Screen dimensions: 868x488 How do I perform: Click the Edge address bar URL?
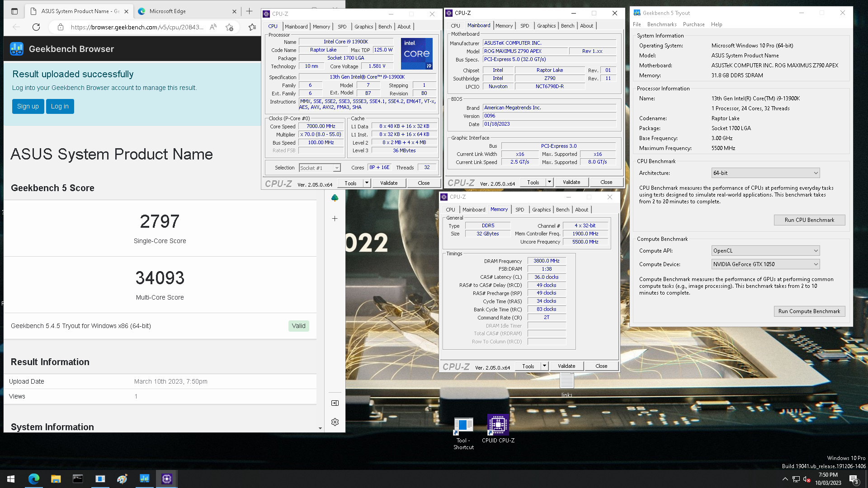pyautogui.click(x=137, y=27)
